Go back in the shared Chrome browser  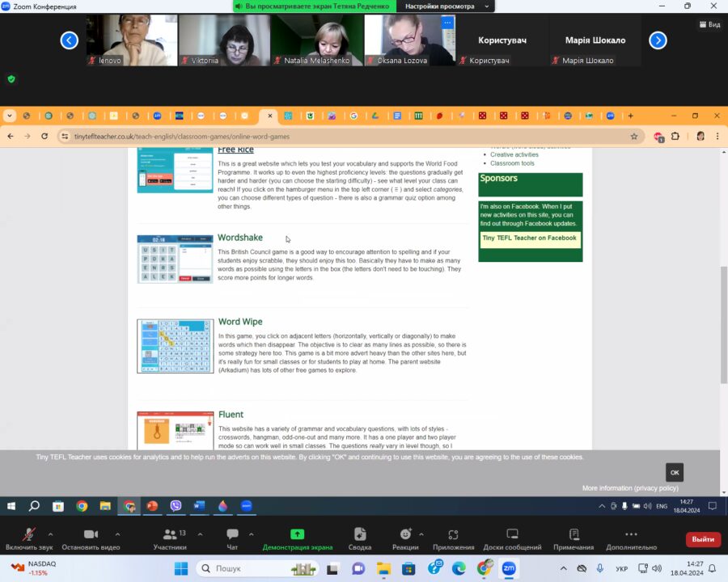(11, 136)
